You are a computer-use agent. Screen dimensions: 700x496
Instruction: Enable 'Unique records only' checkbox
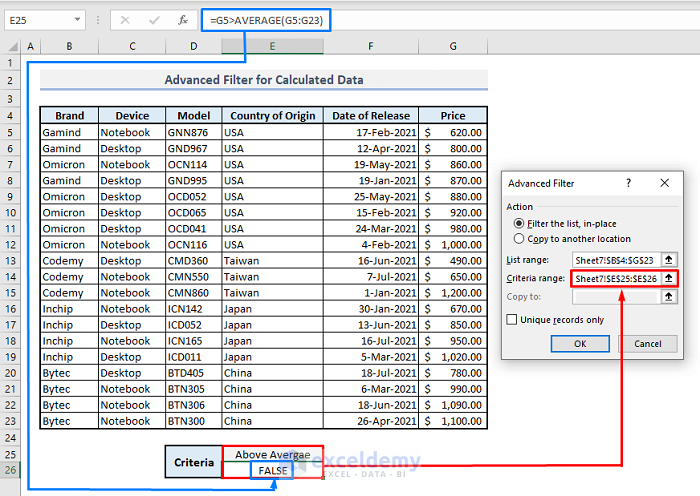tap(513, 320)
